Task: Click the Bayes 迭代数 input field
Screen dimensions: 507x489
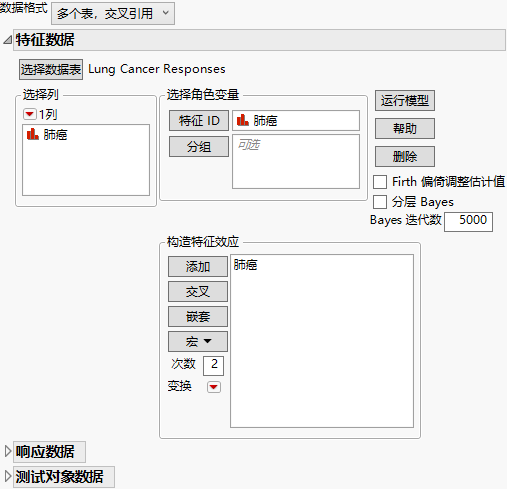Action: pos(468,222)
